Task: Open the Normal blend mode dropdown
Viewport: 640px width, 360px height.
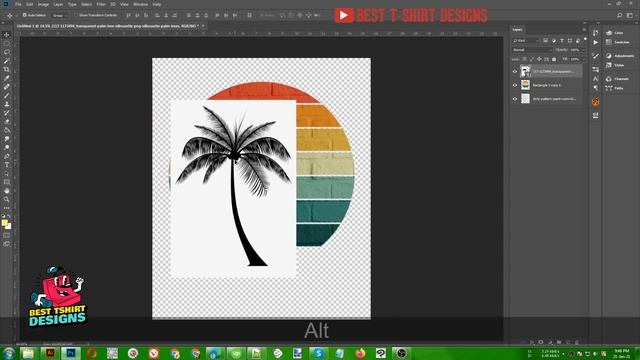Action: tap(532, 50)
